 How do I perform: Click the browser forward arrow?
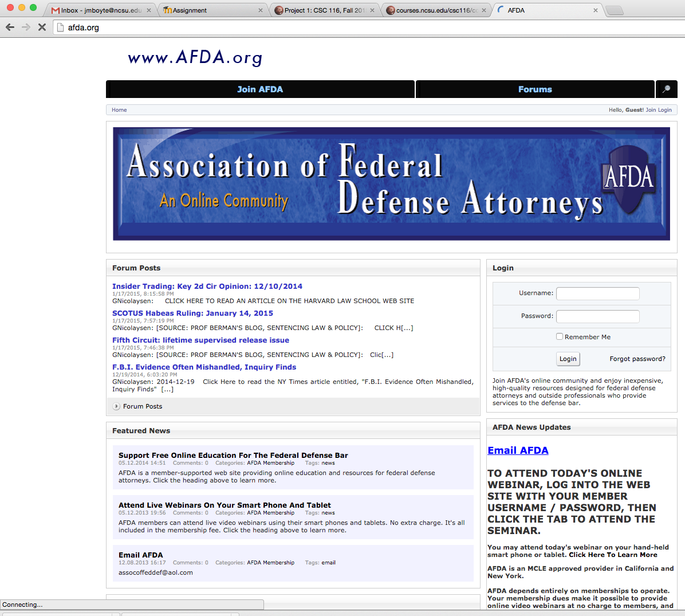click(x=26, y=28)
